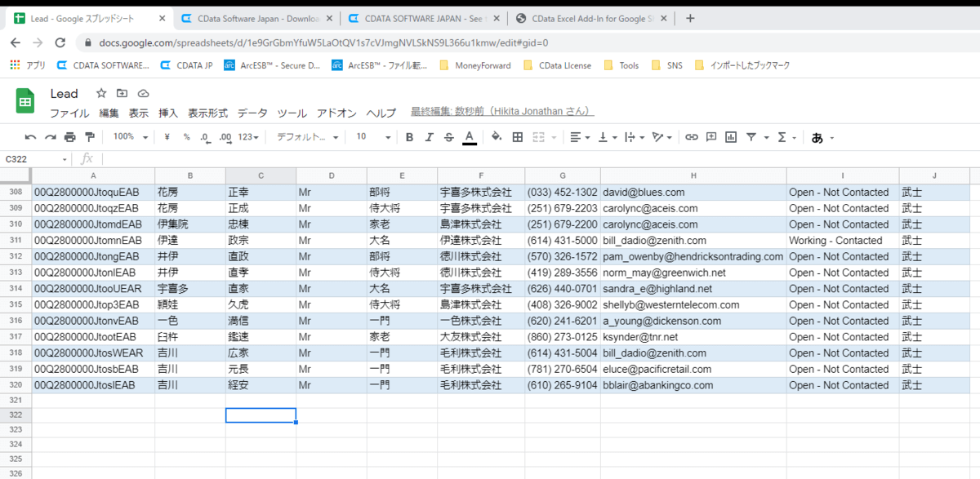Open the ファイル menu
The image size is (980, 479).
(69, 113)
